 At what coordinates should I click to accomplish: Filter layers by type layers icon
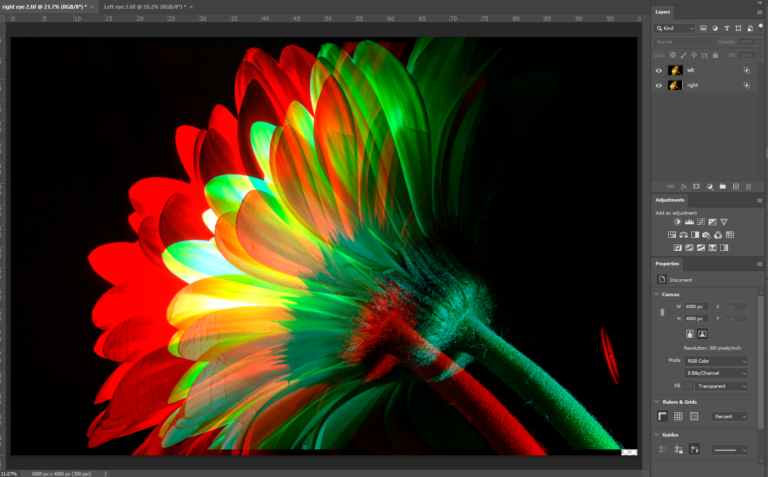[x=727, y=28]
